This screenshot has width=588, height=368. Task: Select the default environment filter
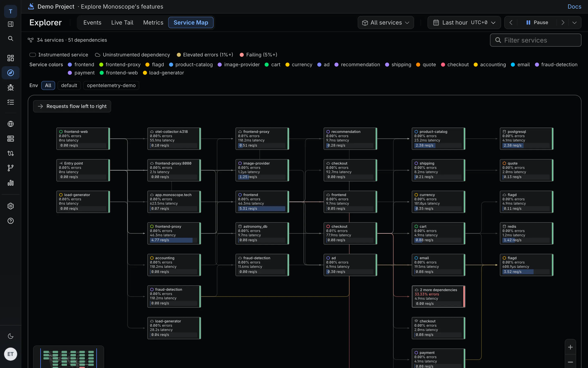click(69, 85)
